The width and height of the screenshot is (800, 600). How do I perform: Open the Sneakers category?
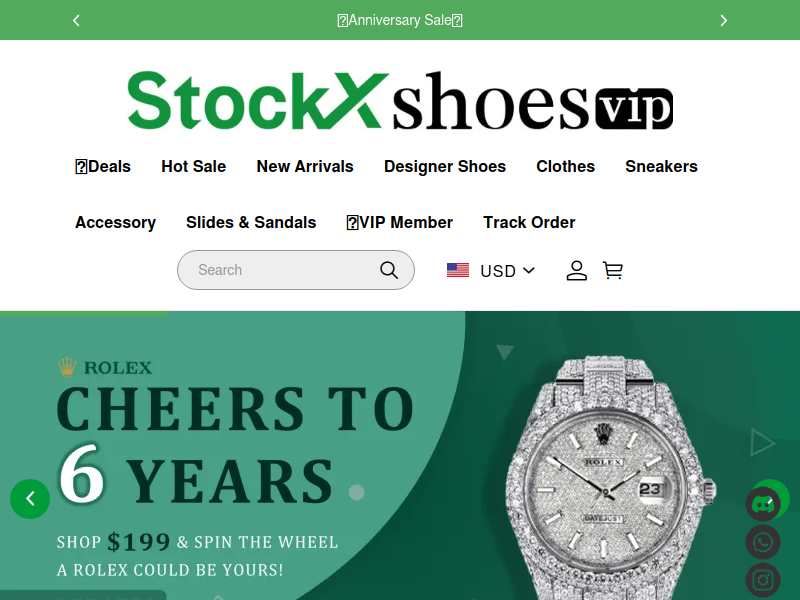tap(661, 166)
